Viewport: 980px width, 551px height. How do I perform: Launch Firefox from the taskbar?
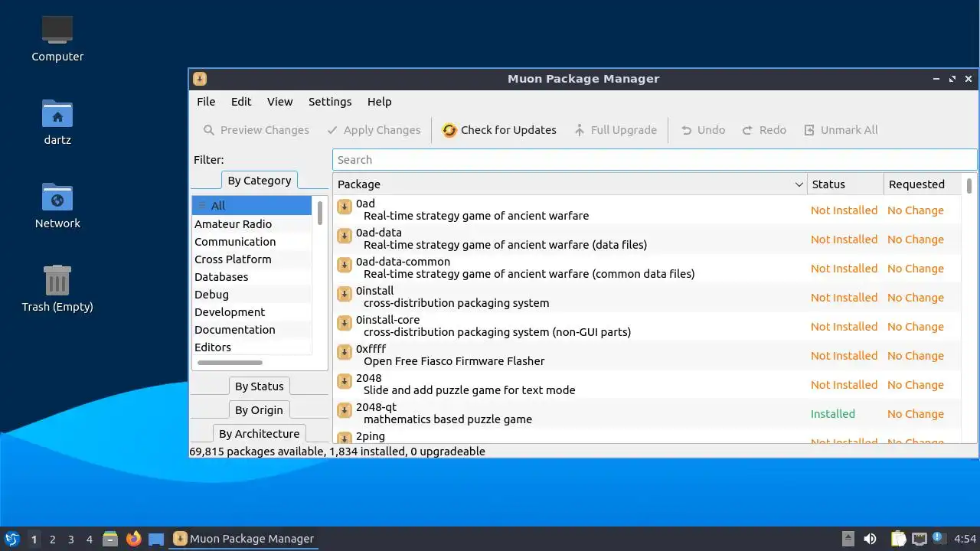(134, 539)
